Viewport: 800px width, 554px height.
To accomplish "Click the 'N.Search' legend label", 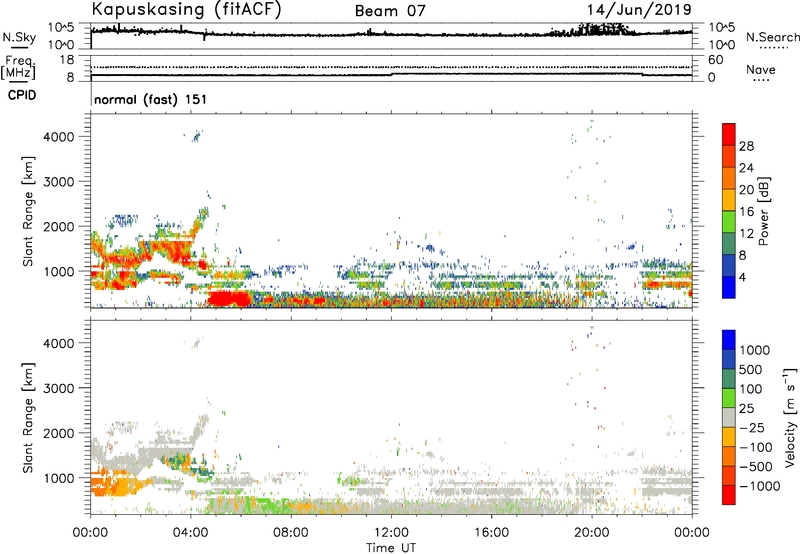I will point(772,37).
